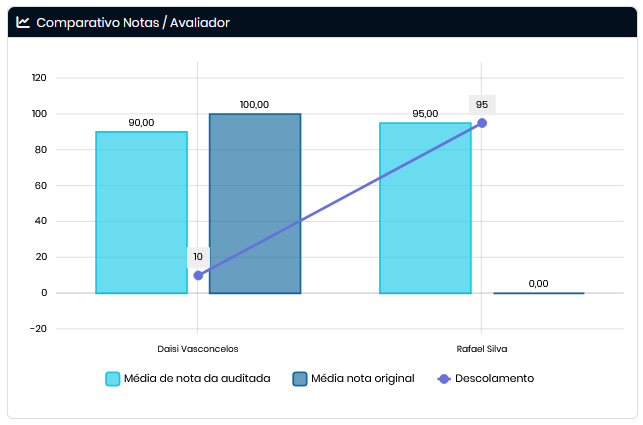Click the Daisi Vasconcelos axis label

tap(198, 348)
